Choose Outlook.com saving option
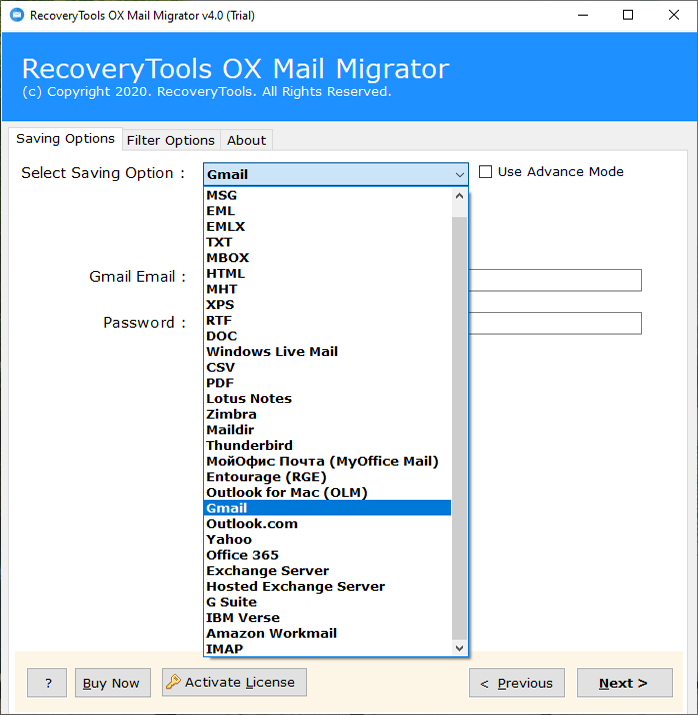 click(327, 523)
